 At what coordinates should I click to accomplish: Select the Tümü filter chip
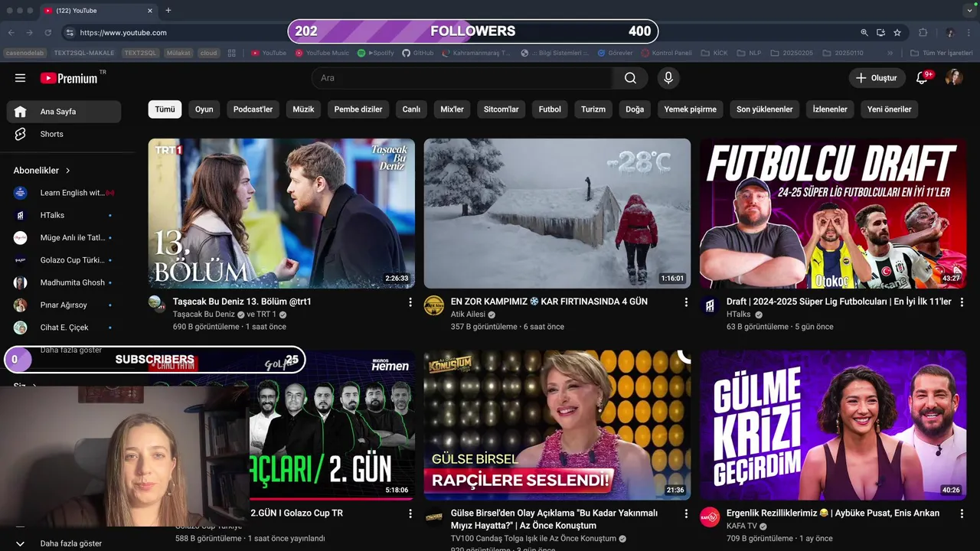[x=165, y=109]
